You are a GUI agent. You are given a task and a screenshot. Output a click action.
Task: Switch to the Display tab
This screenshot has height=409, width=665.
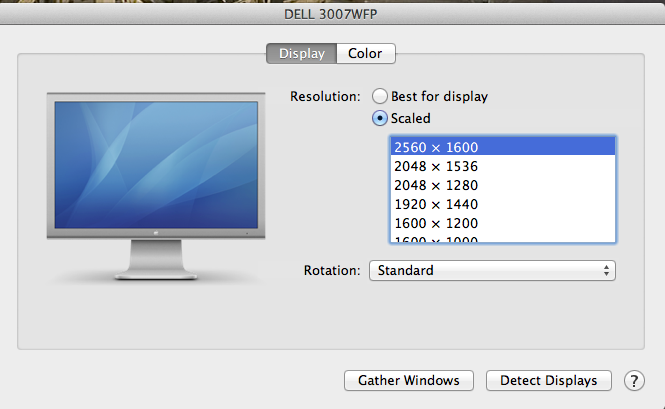click(x=302, y=53)
